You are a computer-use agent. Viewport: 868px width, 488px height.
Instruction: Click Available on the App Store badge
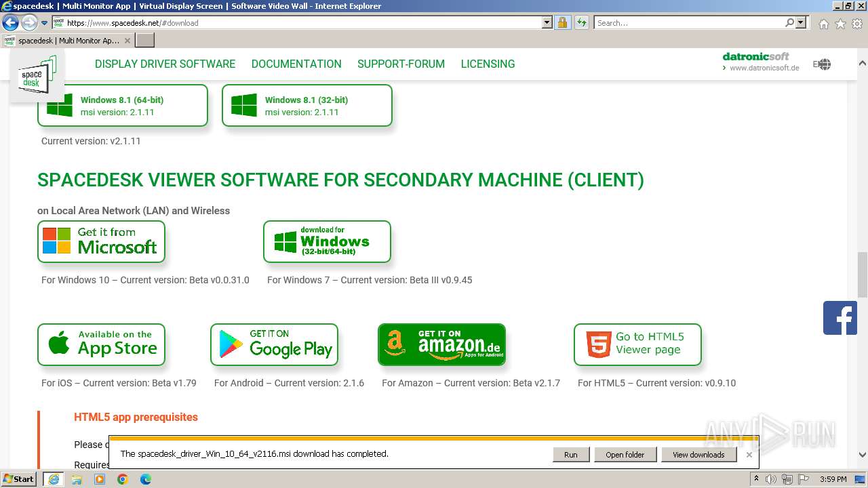101,344
